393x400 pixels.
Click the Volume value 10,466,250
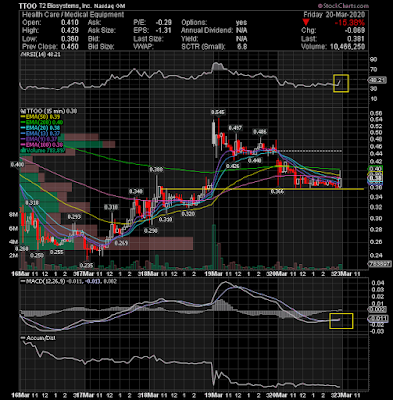click(x=347, y=47)
